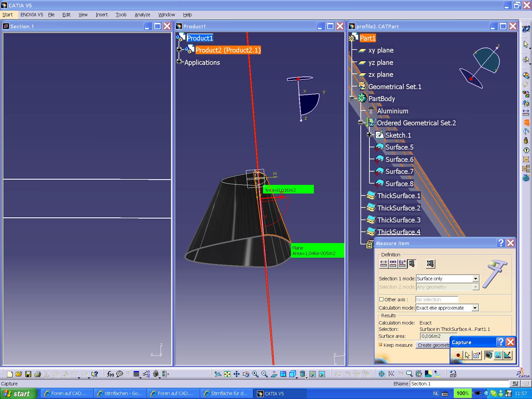
Task: Click the Normal View icon
Action: [274, 374]
